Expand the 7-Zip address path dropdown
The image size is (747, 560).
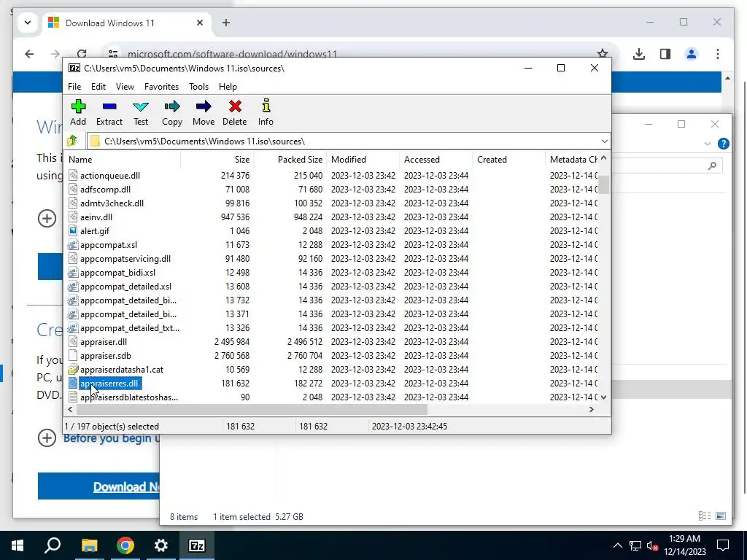[x=604, y=141]
